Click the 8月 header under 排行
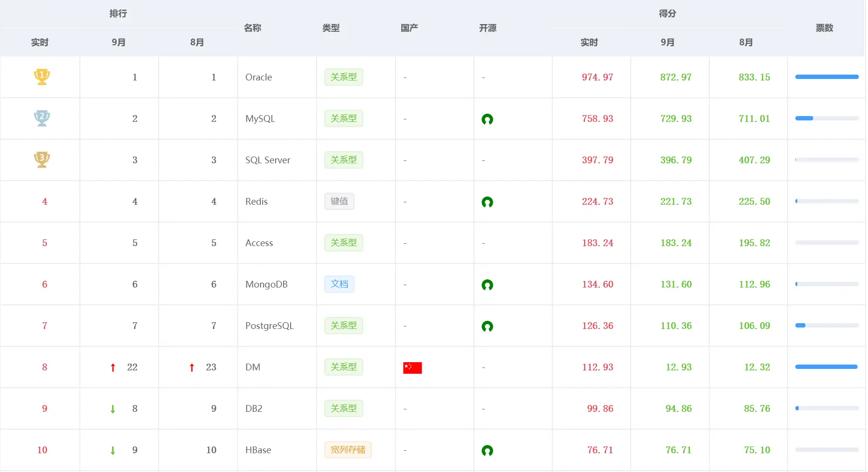 point(197,42)
